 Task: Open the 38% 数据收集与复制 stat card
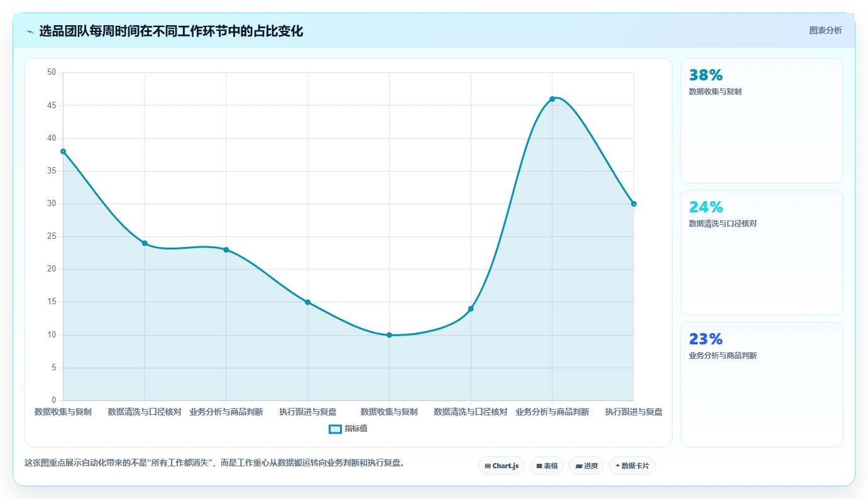(761, 121)
